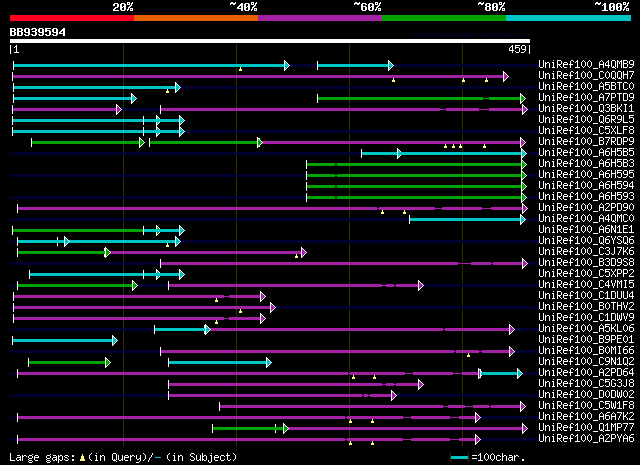Open the UniRef100_A7PTD9 hit label

tap(586, 97)
